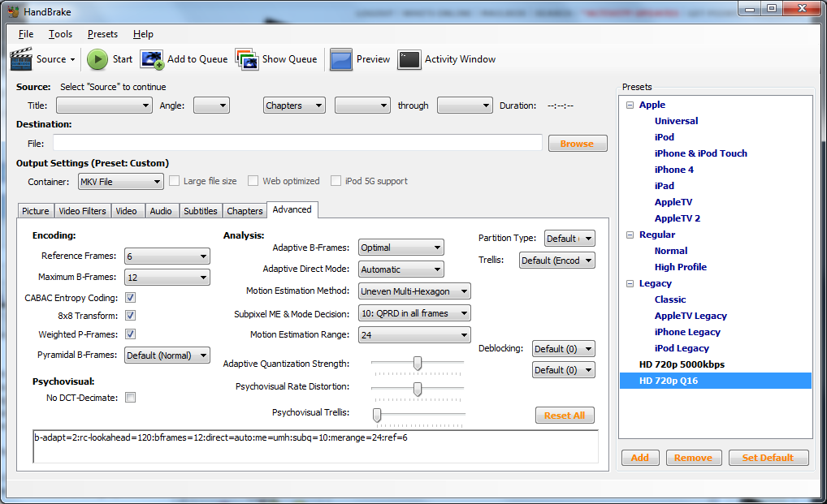
Task: Open the Pyramidal B-Frames dropdown
Action: 167,355
